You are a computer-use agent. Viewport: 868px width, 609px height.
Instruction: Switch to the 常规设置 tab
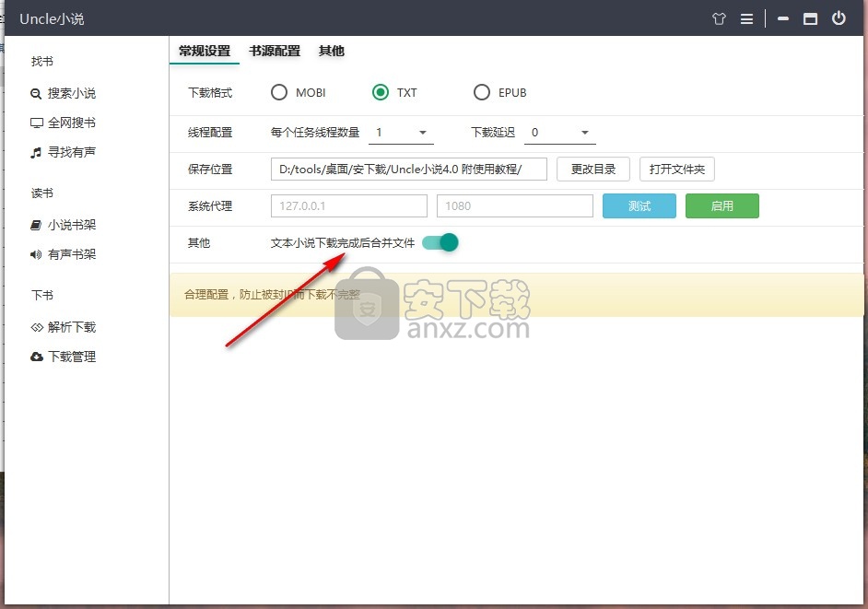(x=205, y=51)
